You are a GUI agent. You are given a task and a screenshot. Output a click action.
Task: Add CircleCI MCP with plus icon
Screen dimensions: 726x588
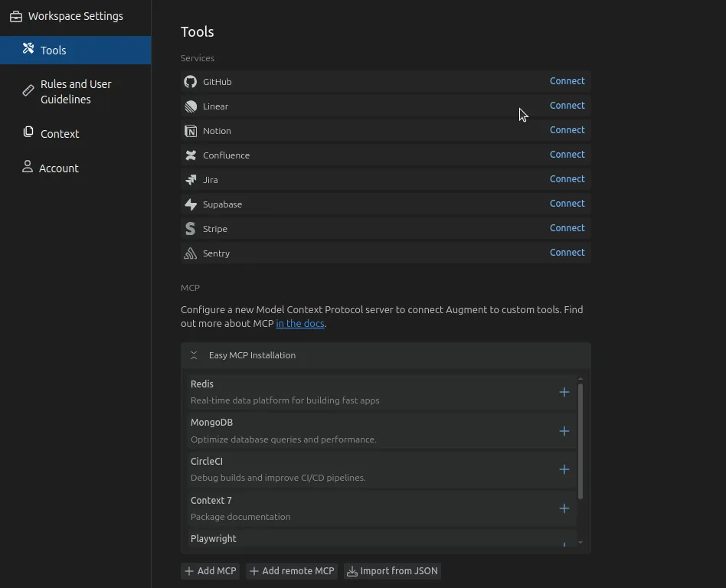[x=564, y=470]
